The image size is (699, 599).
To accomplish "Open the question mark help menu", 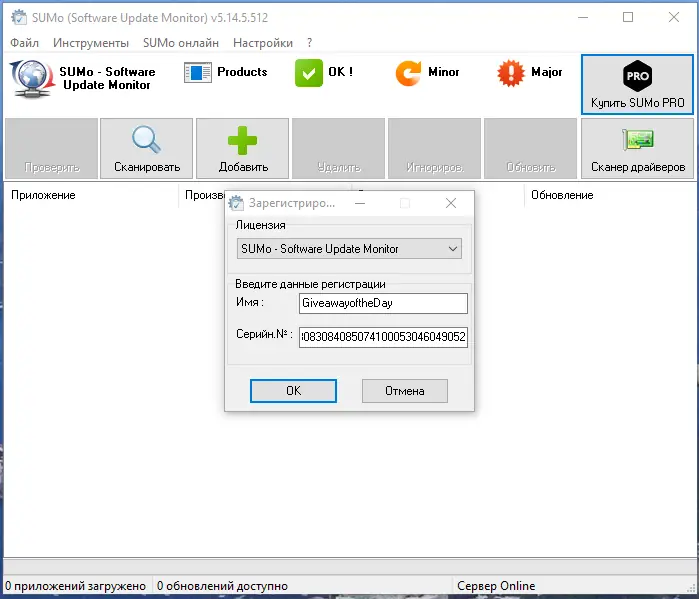I will [x=310, y=43].
